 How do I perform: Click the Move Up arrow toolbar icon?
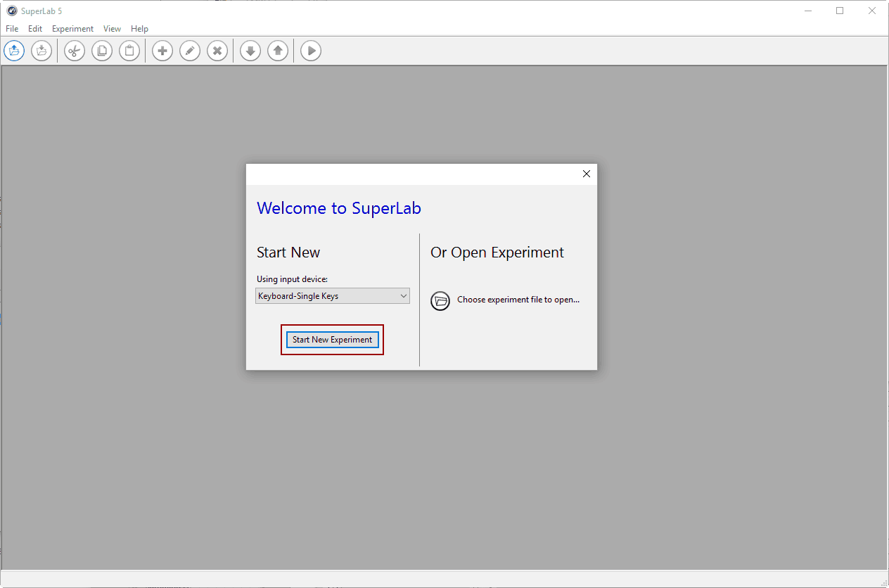pos(278,51)
